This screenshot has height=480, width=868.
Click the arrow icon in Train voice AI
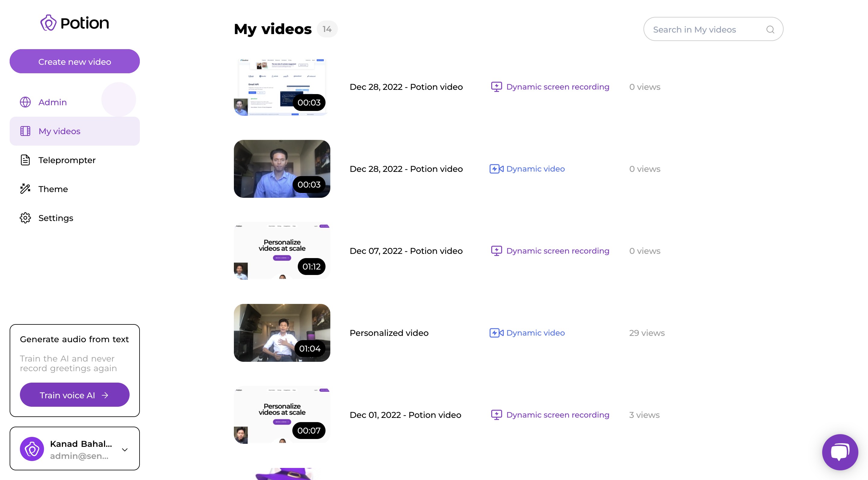(x=105, y=395)
